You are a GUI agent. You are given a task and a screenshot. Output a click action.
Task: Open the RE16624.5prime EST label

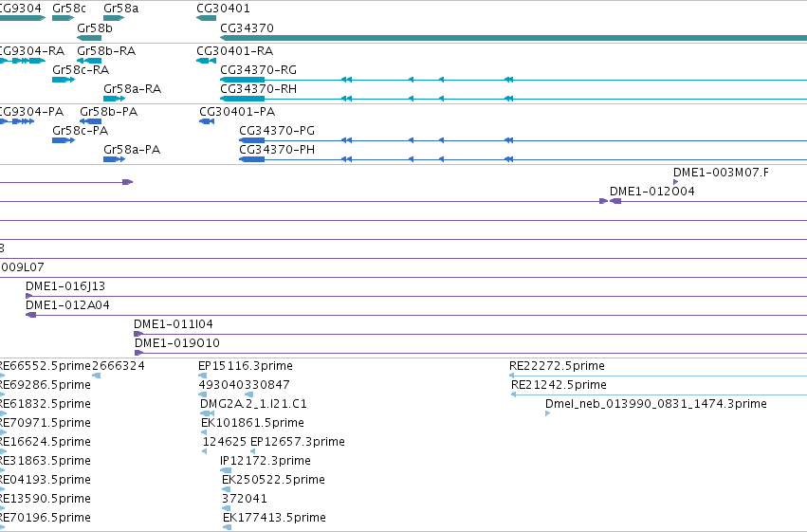point(45,442)
